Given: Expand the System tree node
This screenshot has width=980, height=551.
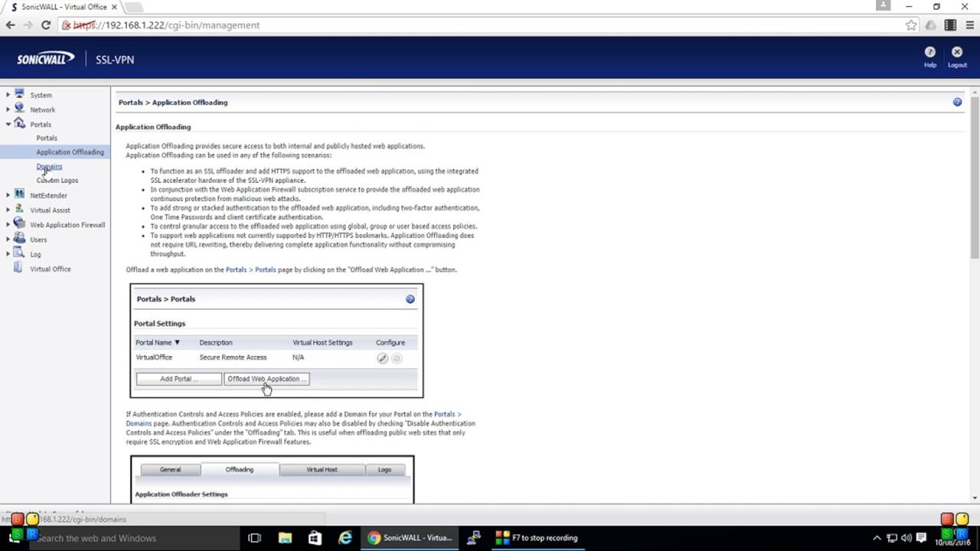Looking at the screenshot, I should click(x=8, y=95).
